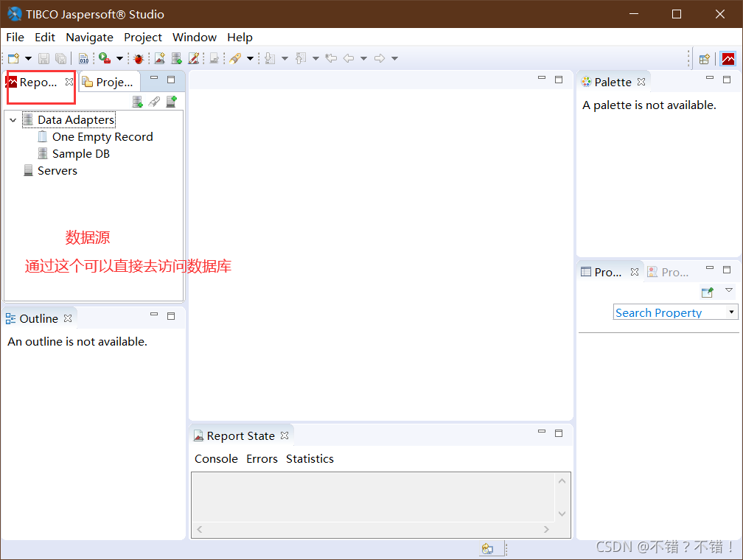Open the Forward history dropdown arrow
Viewport: 743px width, 560px height.
(x=395, y=59)
